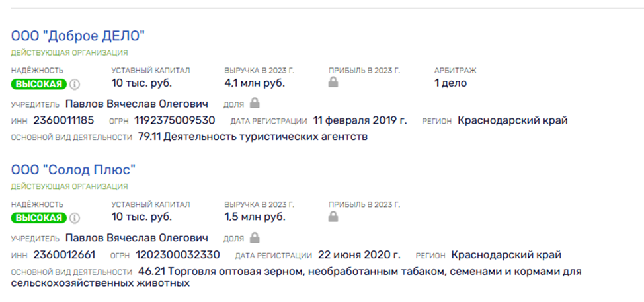The image size is (644, 302).
Task: Click registration date 11 февраля 2019 г.
Action: click(x=360, y=120)
